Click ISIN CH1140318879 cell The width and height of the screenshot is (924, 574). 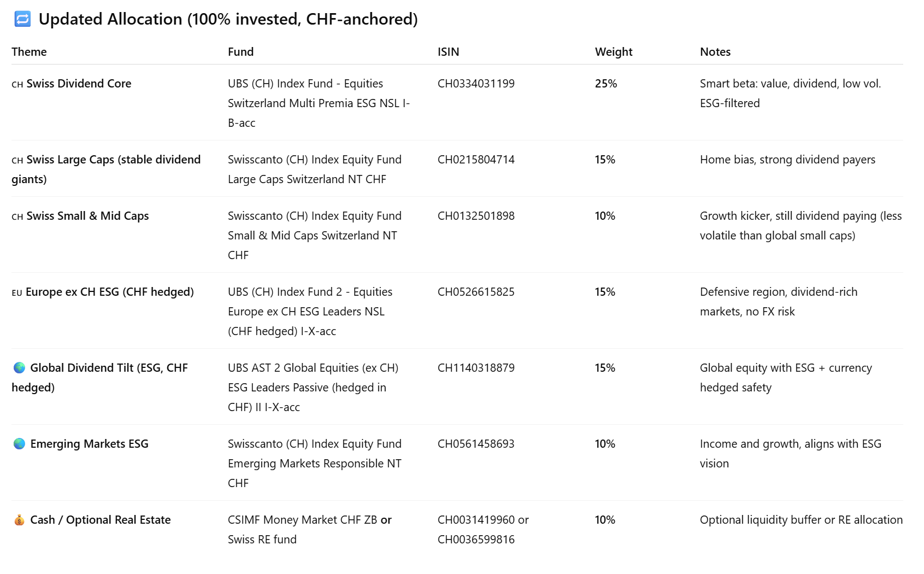coord(476,368)
